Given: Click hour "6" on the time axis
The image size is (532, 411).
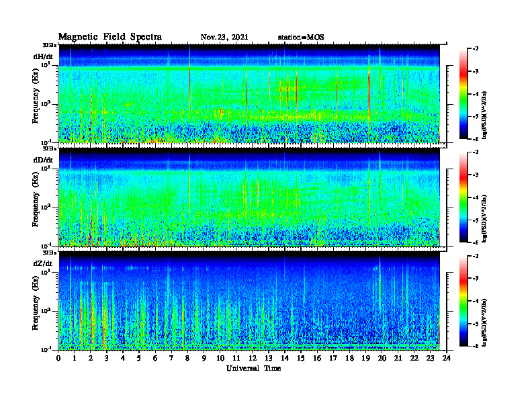Looking at the screenshot, I should coord(155,359).
